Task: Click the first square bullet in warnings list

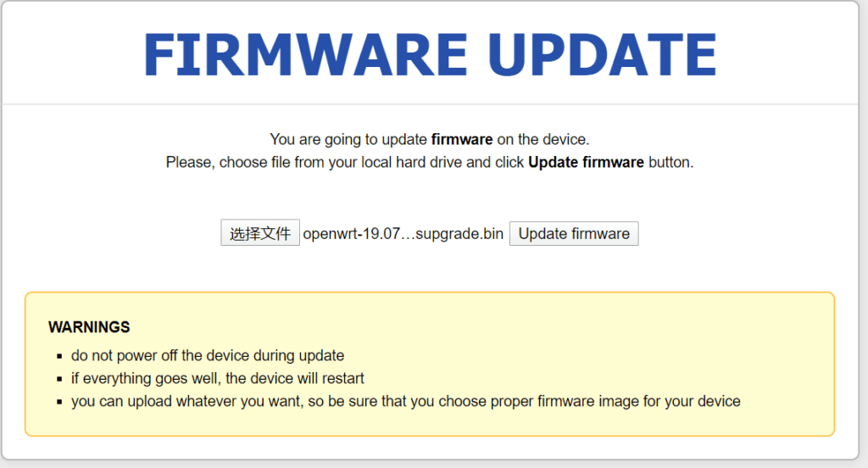Action: pos(60,356)
